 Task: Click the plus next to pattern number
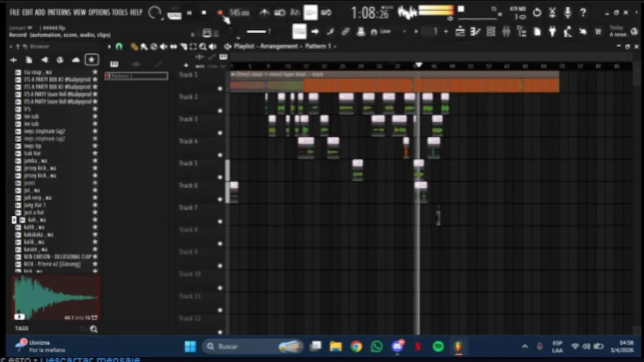click(x=446, y=32)
